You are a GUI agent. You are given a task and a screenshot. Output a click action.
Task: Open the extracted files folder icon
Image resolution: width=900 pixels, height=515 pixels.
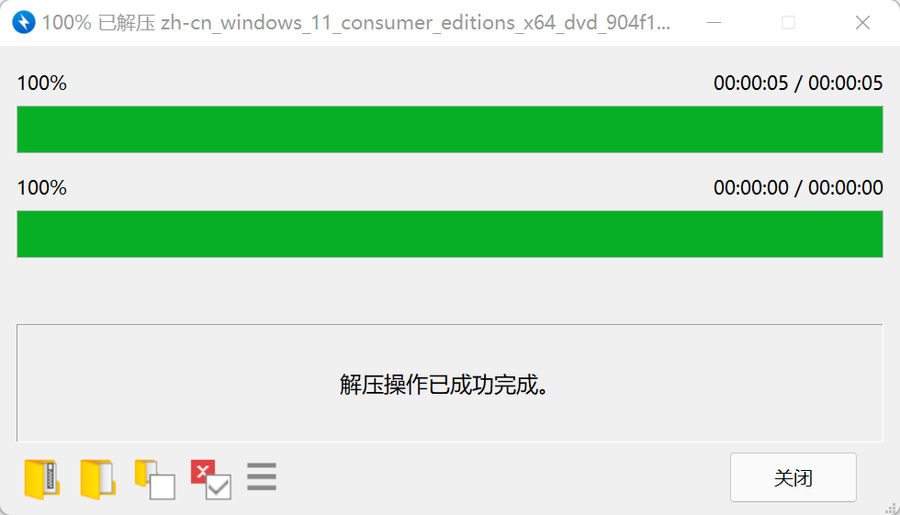[98, 478]
